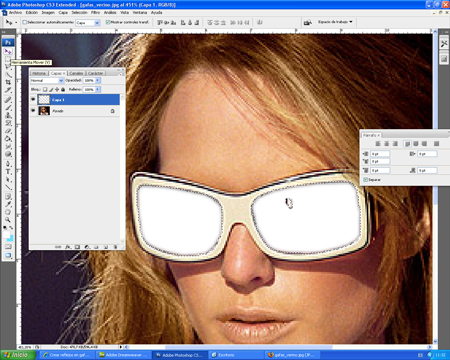This screenshot has width=450, height=360.
Task: Toggle visibility of the Fondo layer
Action: 33,111
